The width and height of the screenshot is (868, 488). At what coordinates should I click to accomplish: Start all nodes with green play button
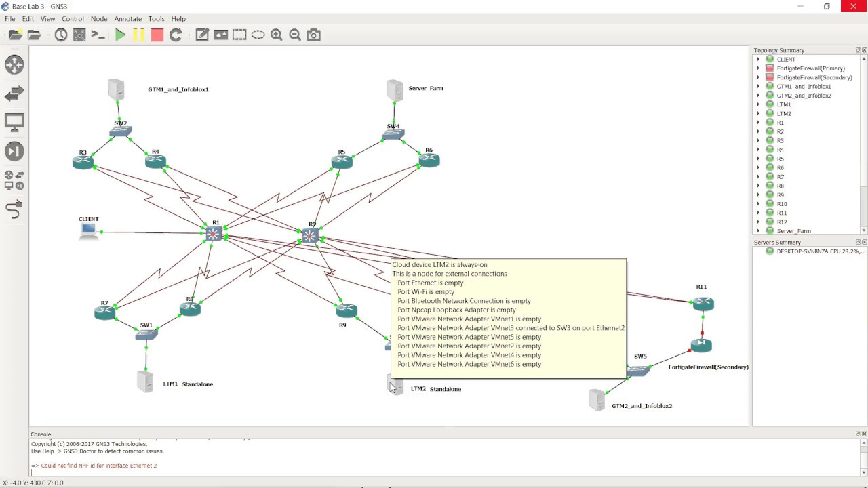coord(120,35)
